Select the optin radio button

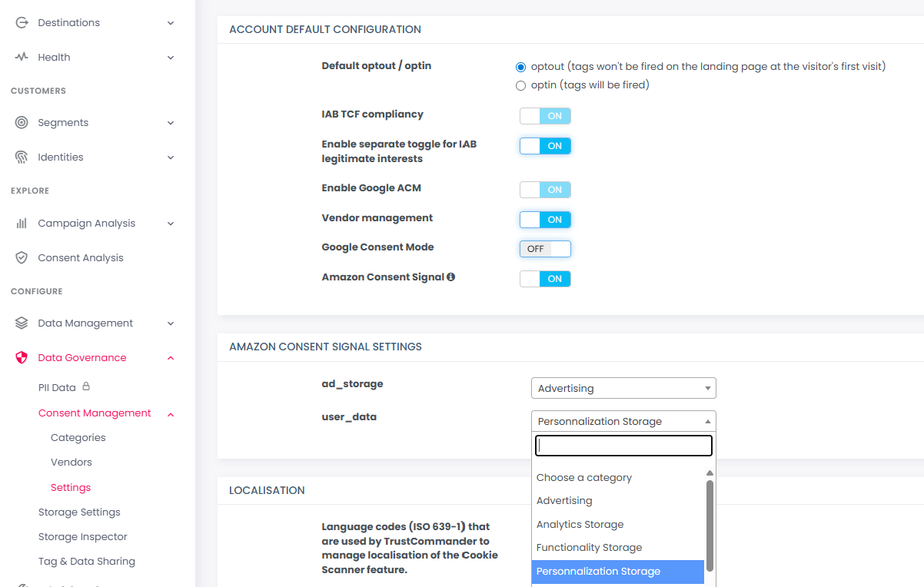(x=521, y=85)
